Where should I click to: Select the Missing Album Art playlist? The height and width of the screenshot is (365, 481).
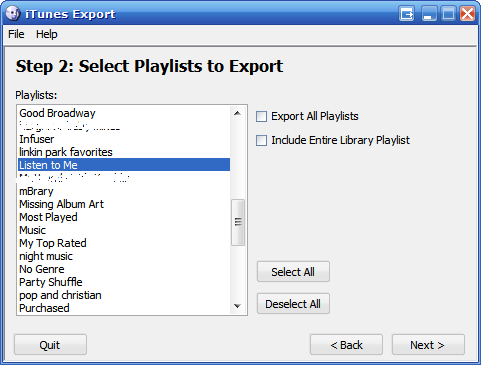point(124,204)
